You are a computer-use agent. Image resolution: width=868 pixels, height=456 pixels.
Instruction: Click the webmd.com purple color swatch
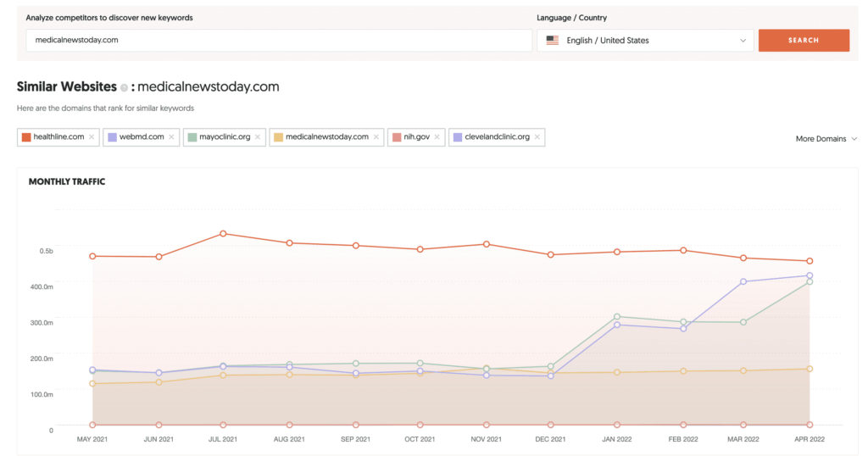[x=113, y=137]
